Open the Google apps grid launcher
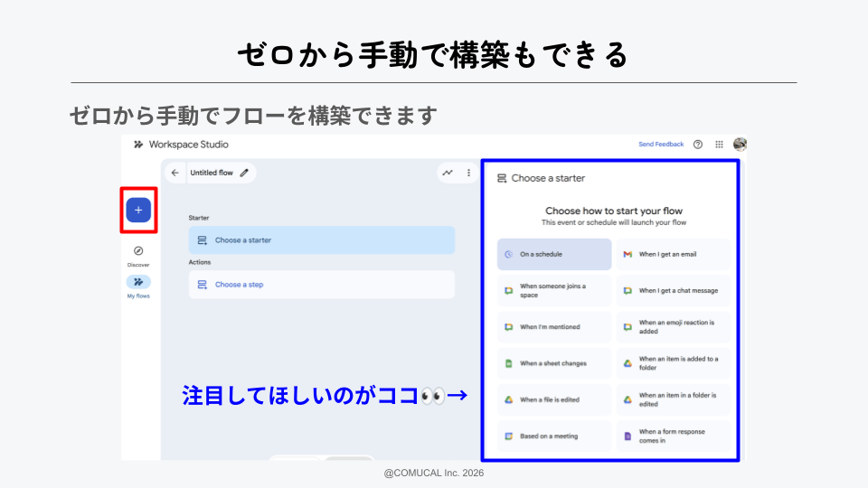This screenshot has width=868, height=488. click(719, 145)
